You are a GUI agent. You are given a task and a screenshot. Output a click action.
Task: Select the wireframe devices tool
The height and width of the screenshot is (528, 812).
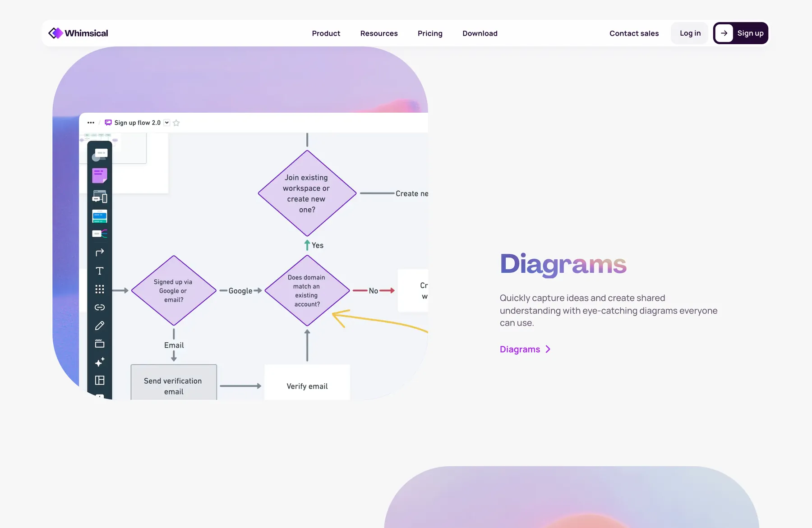(100, 197)
